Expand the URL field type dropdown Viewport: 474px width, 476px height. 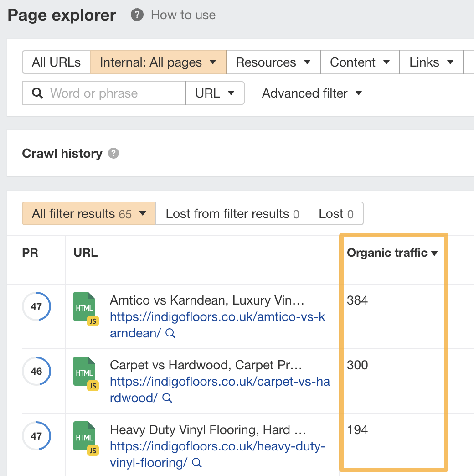tap(215, 93)
